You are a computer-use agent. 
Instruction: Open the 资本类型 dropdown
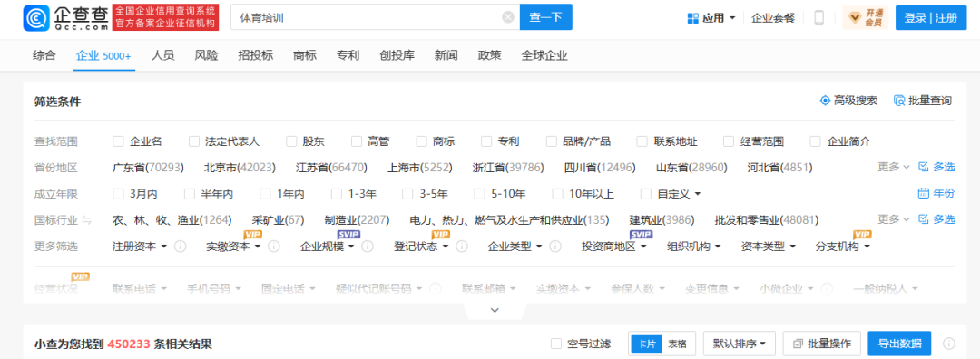[x=769, y=247]
